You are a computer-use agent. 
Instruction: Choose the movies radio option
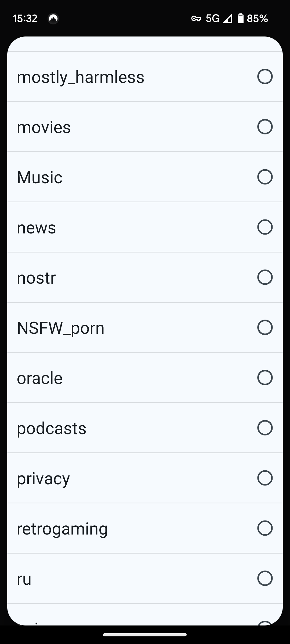[265, 127]
